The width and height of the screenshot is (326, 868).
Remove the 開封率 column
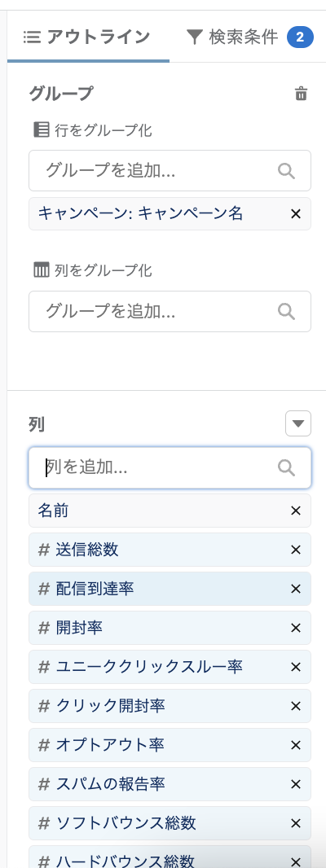click(296, 628)
